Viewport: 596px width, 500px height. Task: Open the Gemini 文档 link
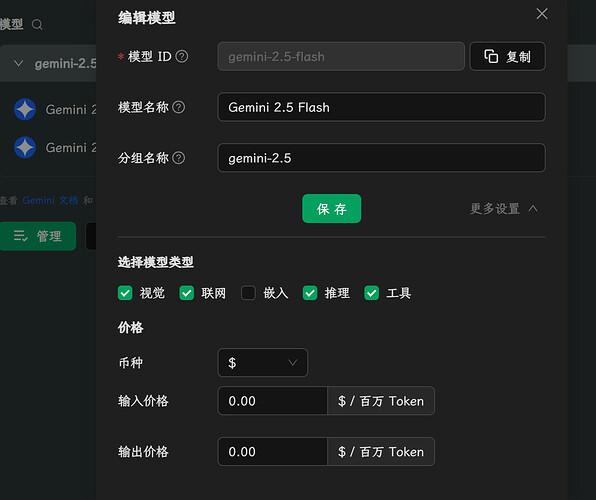50,200
